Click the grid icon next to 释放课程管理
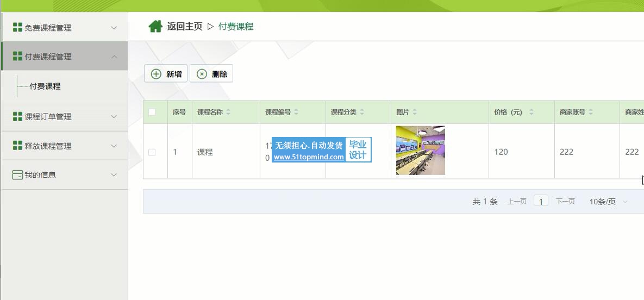Screen dimensions: 644x300 [x=17, y=146]
